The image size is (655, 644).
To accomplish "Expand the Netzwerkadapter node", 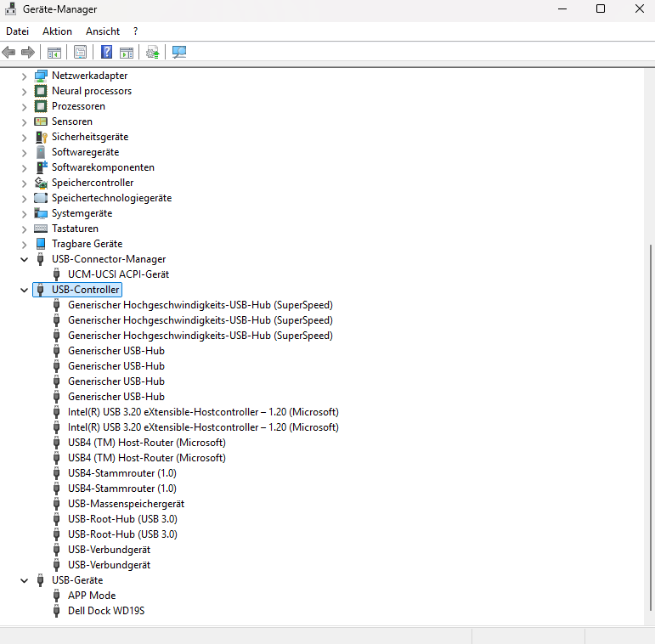I will (25, 76).
